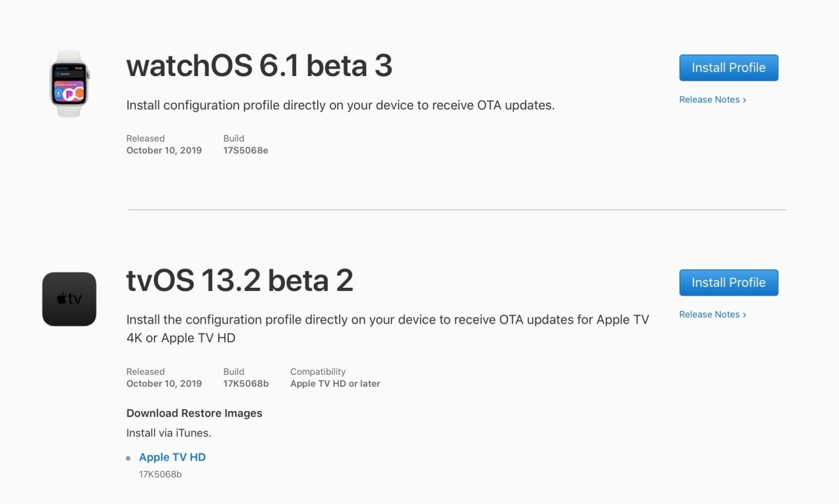Image resolution: width=839 pixels, height=504 pixels.
Task: Install Profile for tvOS 13.2 beta 2
Action: tap(728, 282)
